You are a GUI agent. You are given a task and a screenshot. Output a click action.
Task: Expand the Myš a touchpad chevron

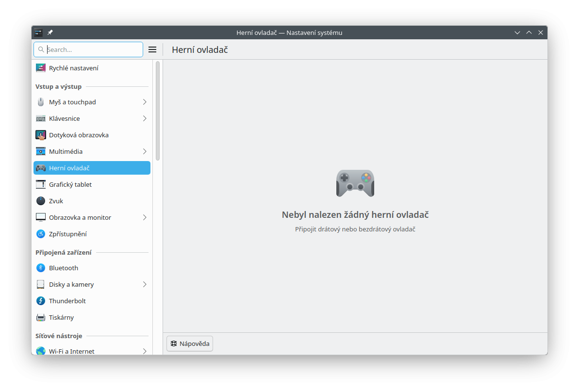145,102
